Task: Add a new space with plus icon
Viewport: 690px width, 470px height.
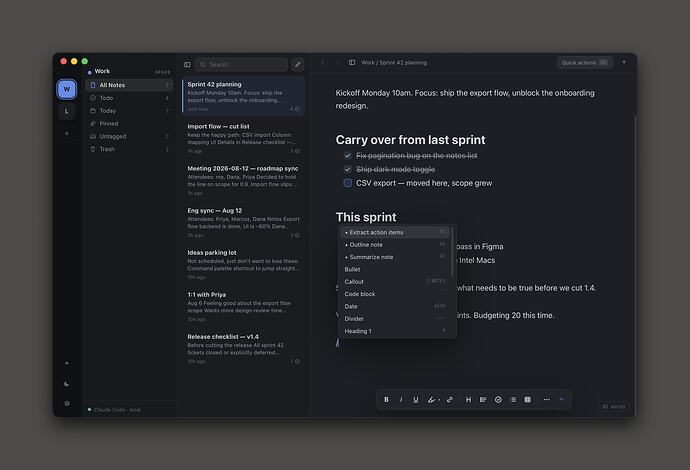Action: (67, 133)
